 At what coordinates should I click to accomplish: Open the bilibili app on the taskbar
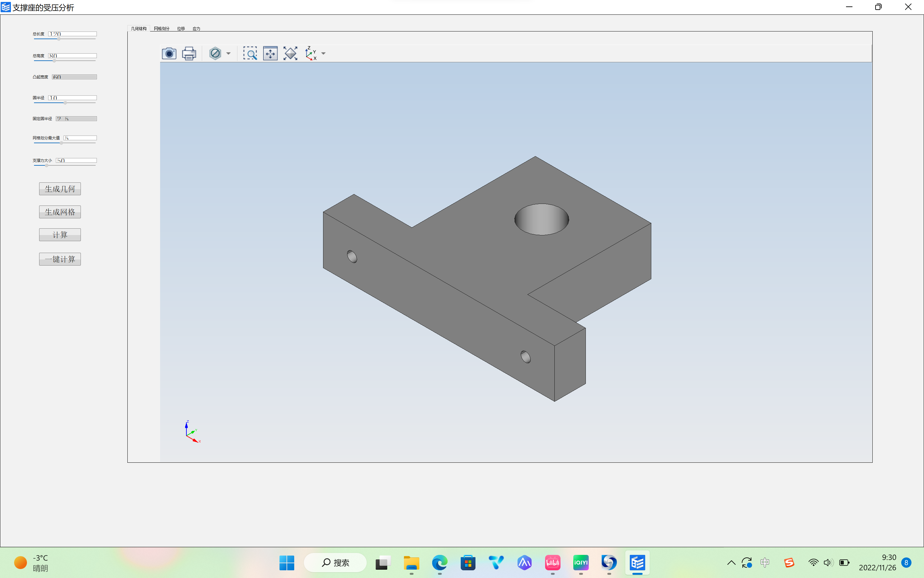coord(552,563)
